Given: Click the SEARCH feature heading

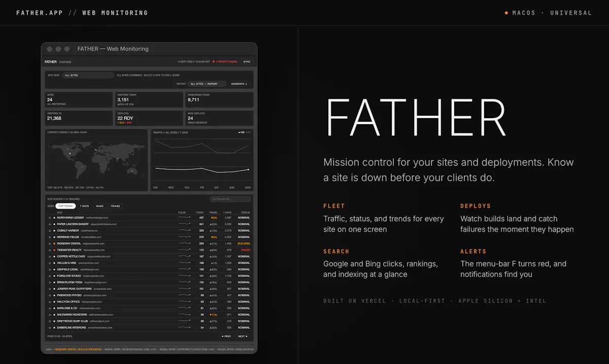Looking at the screenshot, I should tap(336, 251).
